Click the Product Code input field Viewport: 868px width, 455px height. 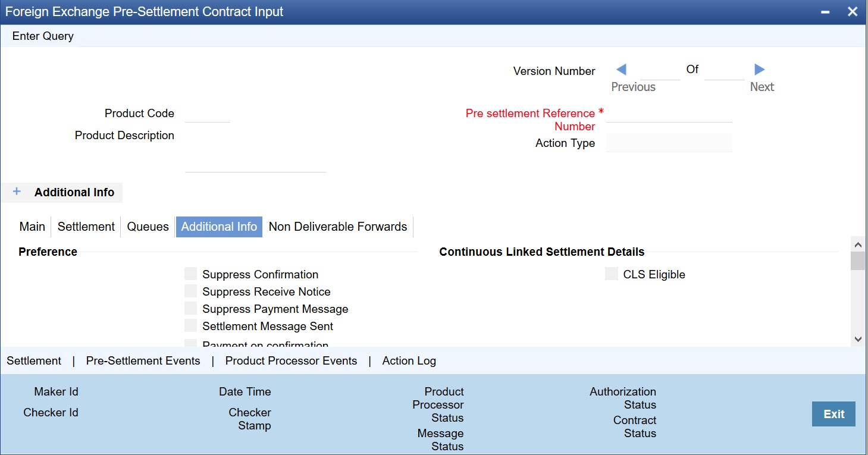click(208, 114)
